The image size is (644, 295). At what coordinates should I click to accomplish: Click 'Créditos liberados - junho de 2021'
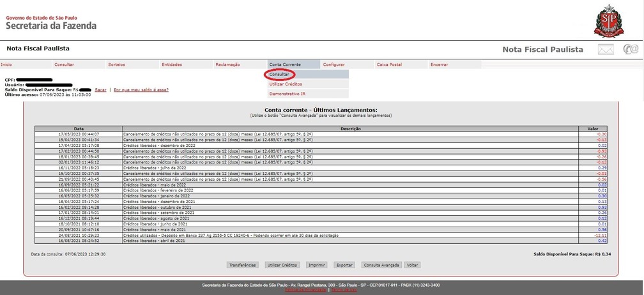156,224
